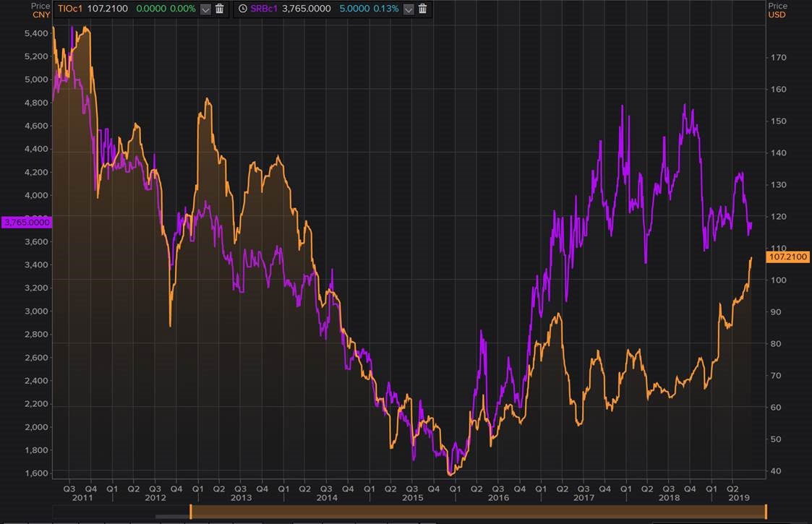Open the TIOc1 series dropdown arrow

[x=205, y=9]
